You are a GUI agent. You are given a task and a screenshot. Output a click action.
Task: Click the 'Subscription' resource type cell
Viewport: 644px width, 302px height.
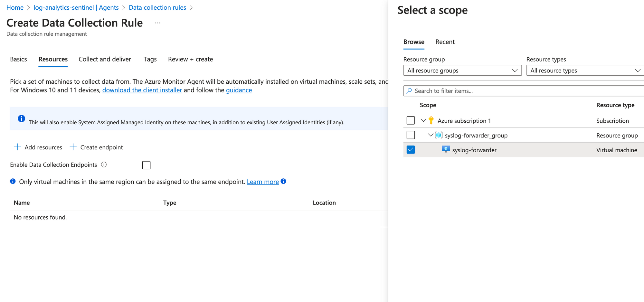[612, 121]
